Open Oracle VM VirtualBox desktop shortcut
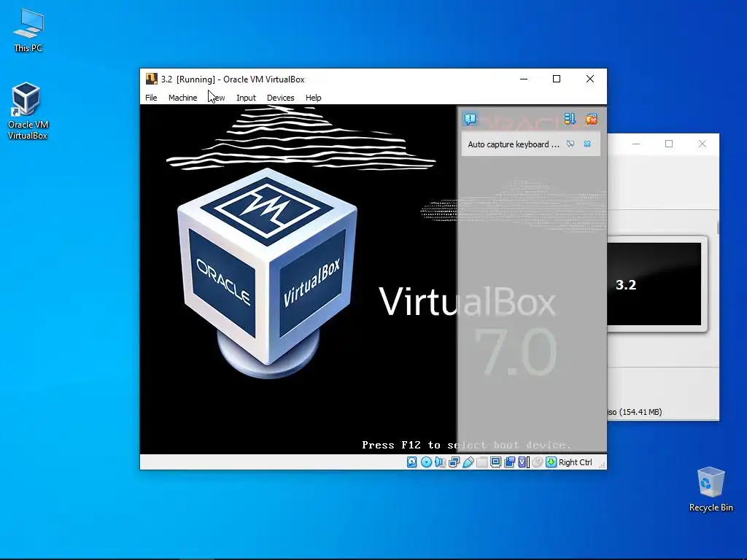 click(27, 111)
